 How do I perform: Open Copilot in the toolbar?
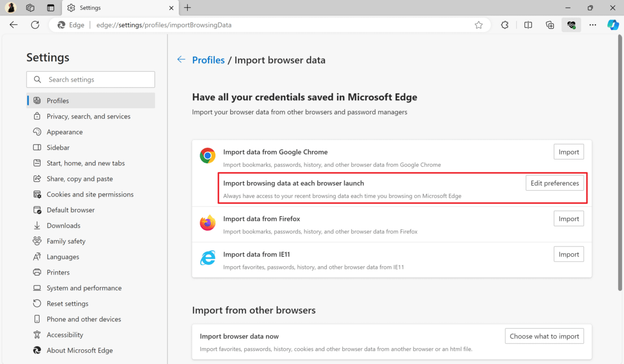613,24
